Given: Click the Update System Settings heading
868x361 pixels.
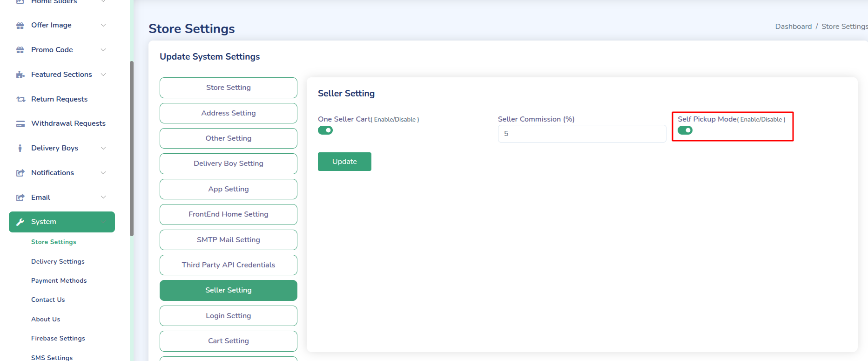Looking at the screenshot, I should click(210, 57).
